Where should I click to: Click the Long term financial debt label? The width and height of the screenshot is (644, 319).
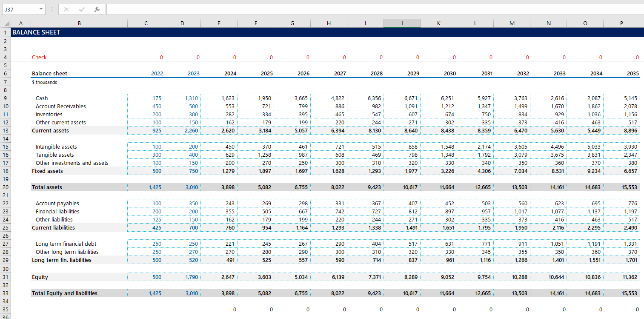click(66, 244)
